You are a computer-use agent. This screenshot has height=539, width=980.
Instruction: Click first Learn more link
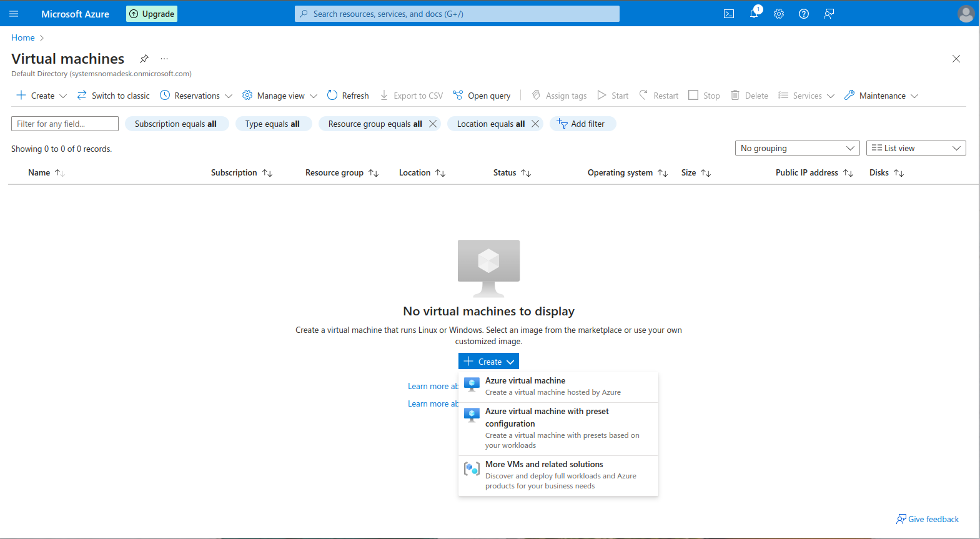point(433,386)
